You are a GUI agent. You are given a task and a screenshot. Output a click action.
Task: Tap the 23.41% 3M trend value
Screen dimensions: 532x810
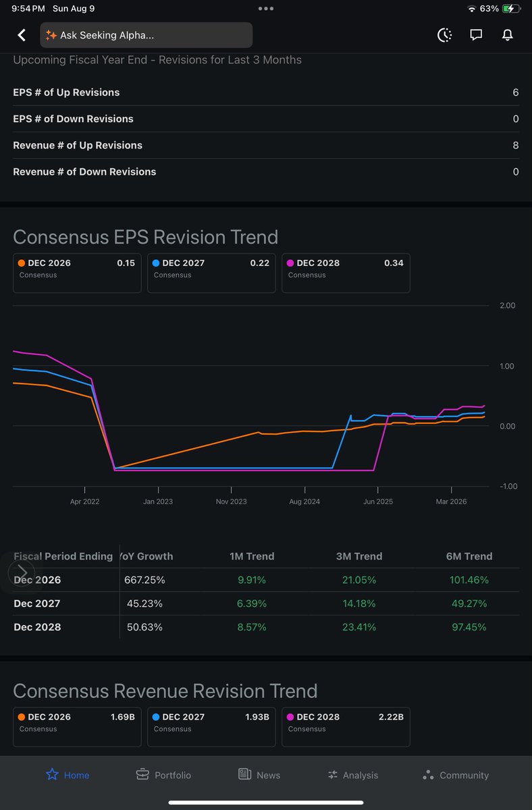click(x=359, y=627)
